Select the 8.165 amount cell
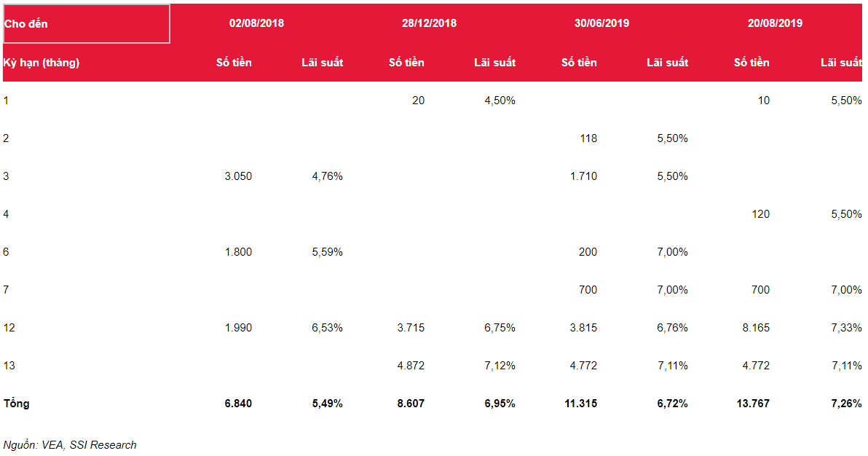 (x=756, y=328)
